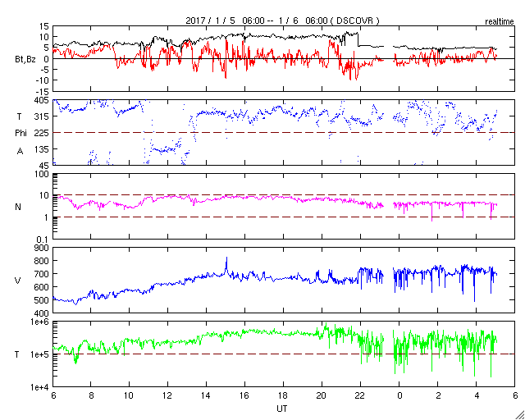This screenshot has height=420, width=525.
Task: Click the '600' tick on V axis
Action: coord(42,287)
